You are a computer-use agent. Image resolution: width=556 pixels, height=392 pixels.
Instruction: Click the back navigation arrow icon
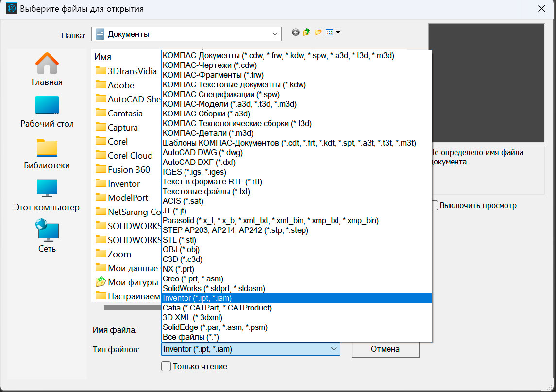point(295,32)
